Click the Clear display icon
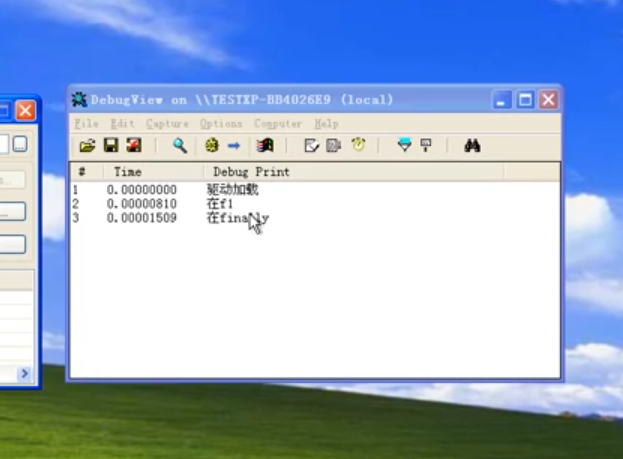Viewport: 623px width, 459px height. point(311,145)
